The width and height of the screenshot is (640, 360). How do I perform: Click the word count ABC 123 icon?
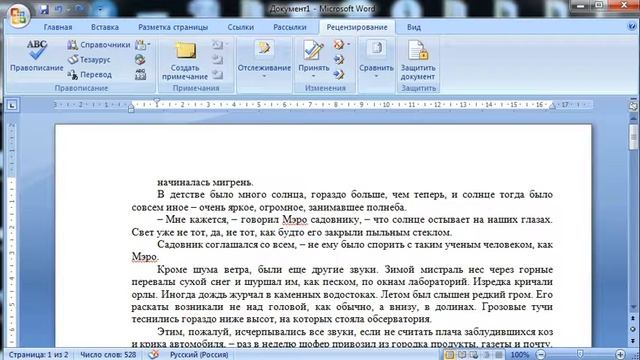tap(140, 74)
